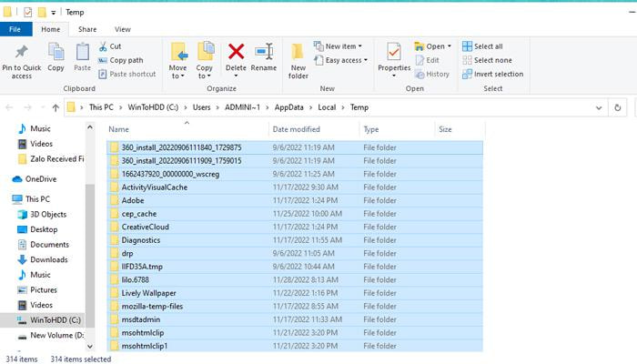This screenshot has width=637, height=364.
Task: Open the New item dropdown
Action: point(338,46)
